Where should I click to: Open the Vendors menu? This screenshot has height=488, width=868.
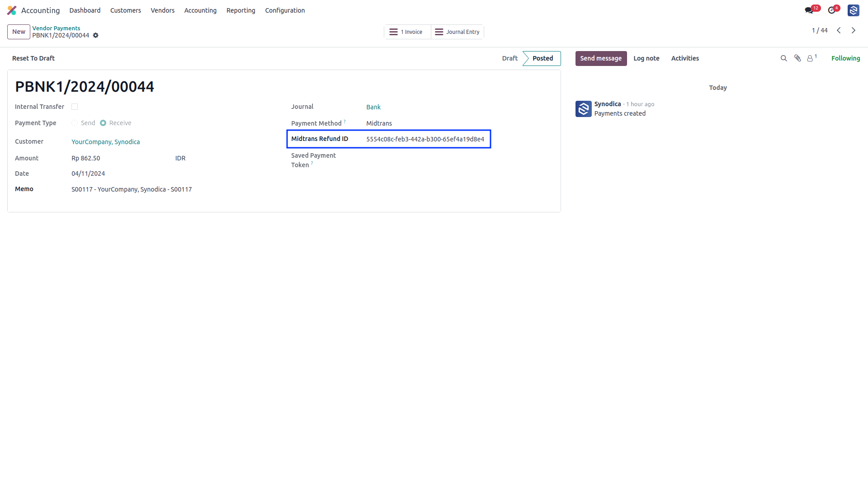pyautogui.click(x=163, y=10)
